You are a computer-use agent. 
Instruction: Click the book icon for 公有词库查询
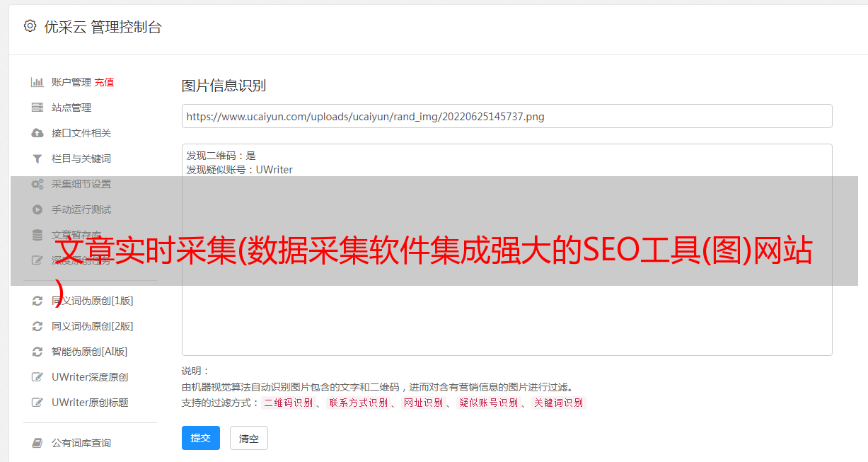click(37, 443)
